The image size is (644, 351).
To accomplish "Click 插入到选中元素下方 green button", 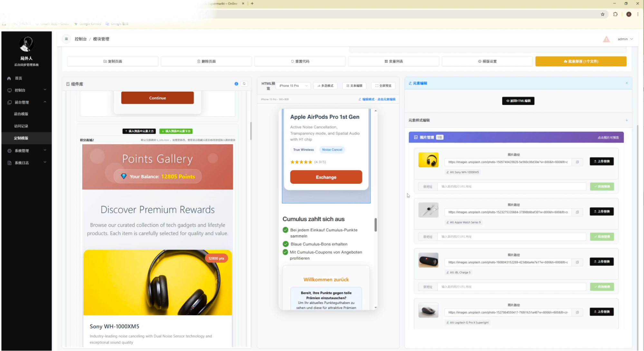I will coord(176,131).
